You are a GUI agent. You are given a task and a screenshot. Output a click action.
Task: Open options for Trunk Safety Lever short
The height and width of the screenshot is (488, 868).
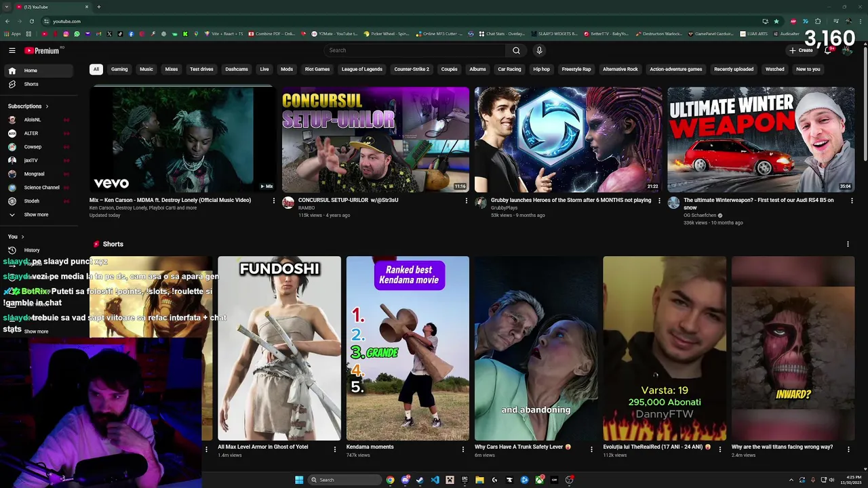click(x=591, y=449)
